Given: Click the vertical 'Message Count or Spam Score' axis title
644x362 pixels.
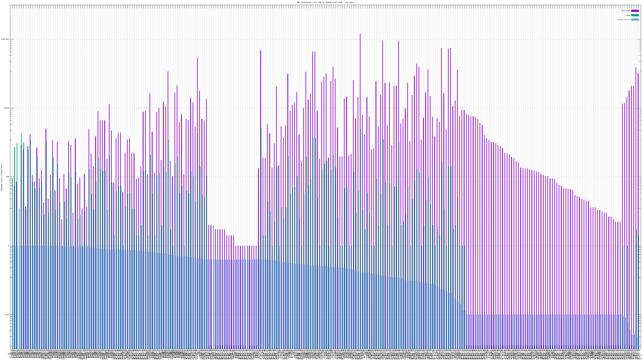Looking at the screenshot, I should pyautogui.click(x=1, y=177).
